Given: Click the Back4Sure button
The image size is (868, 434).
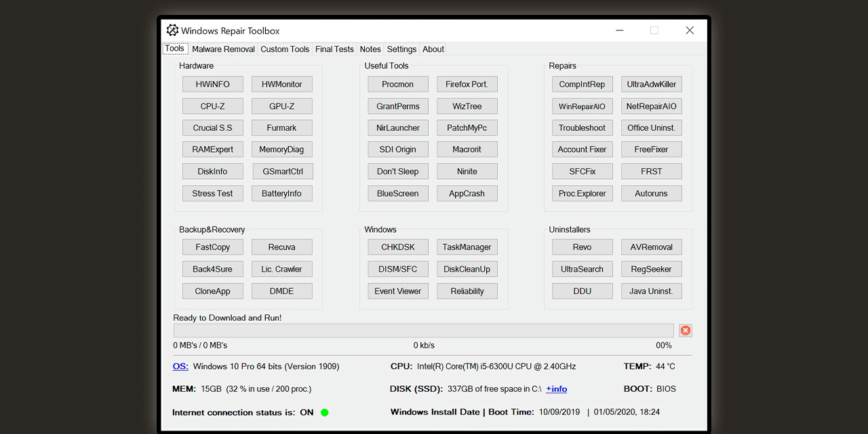Looking at the screenshot, I should point(213,269).
